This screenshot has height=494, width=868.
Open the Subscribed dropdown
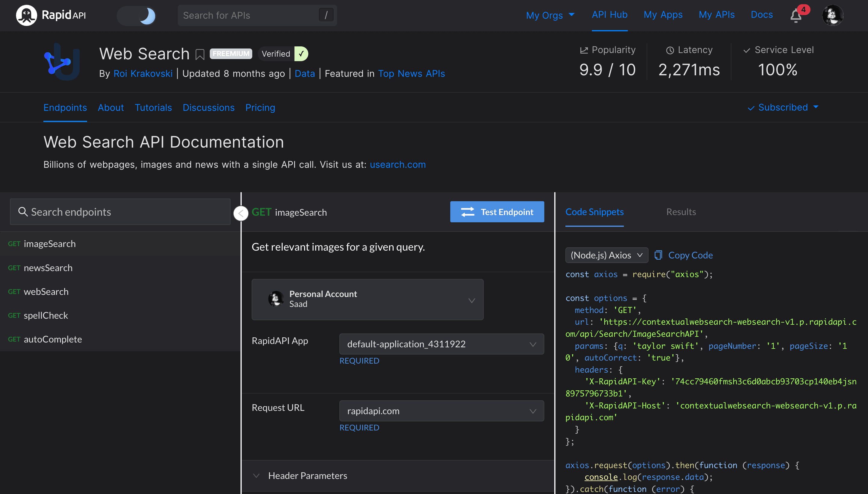tap(783, 107)
